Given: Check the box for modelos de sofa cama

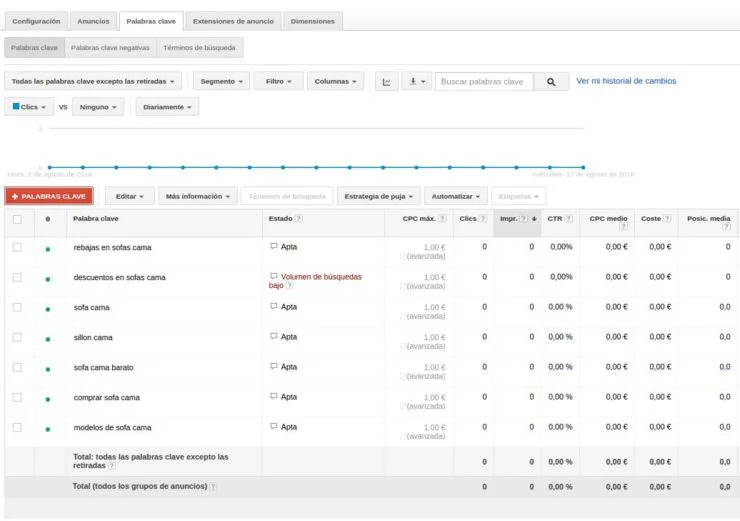Looking at the screenshot, I should pos(17,428).
